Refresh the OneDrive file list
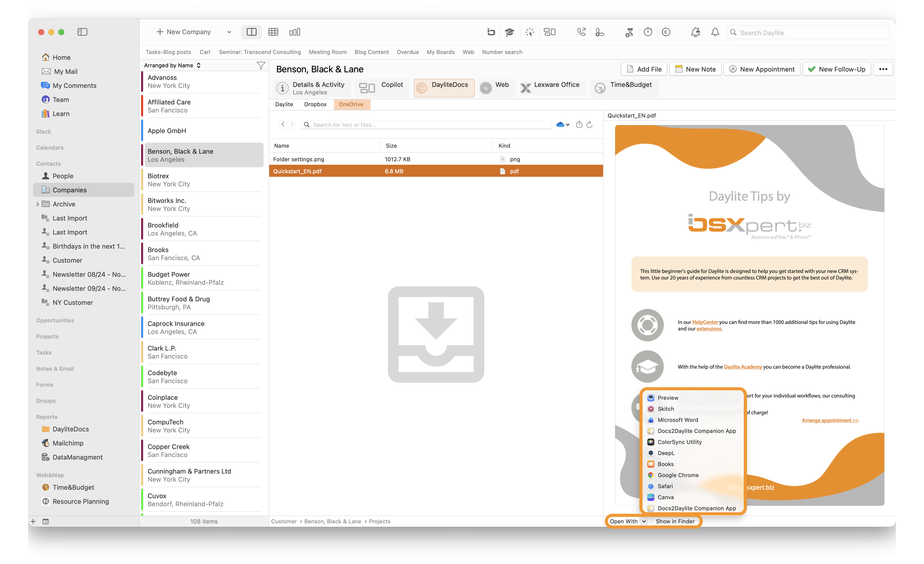924x564 pixels. 589,125
